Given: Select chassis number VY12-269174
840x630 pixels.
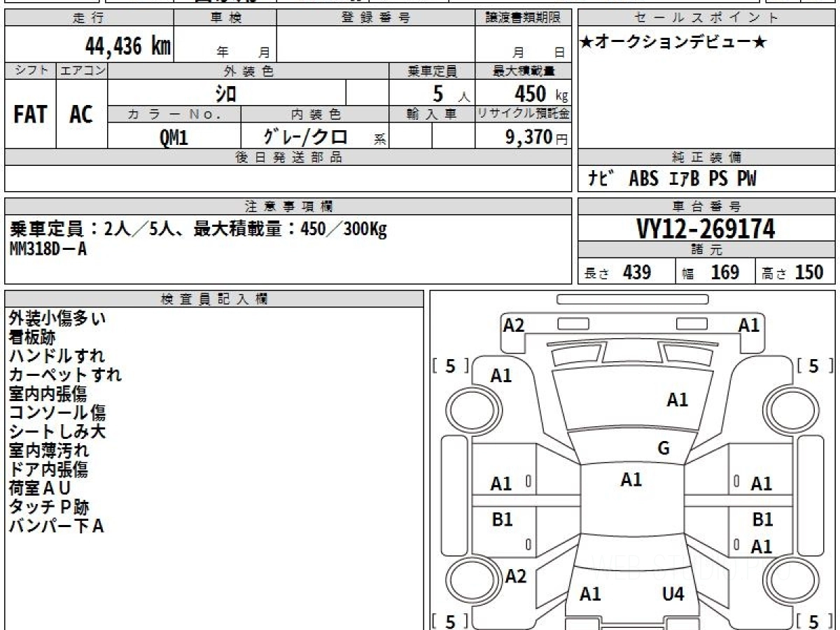Looking at the screenshot, I should click(x=706, y=228).
